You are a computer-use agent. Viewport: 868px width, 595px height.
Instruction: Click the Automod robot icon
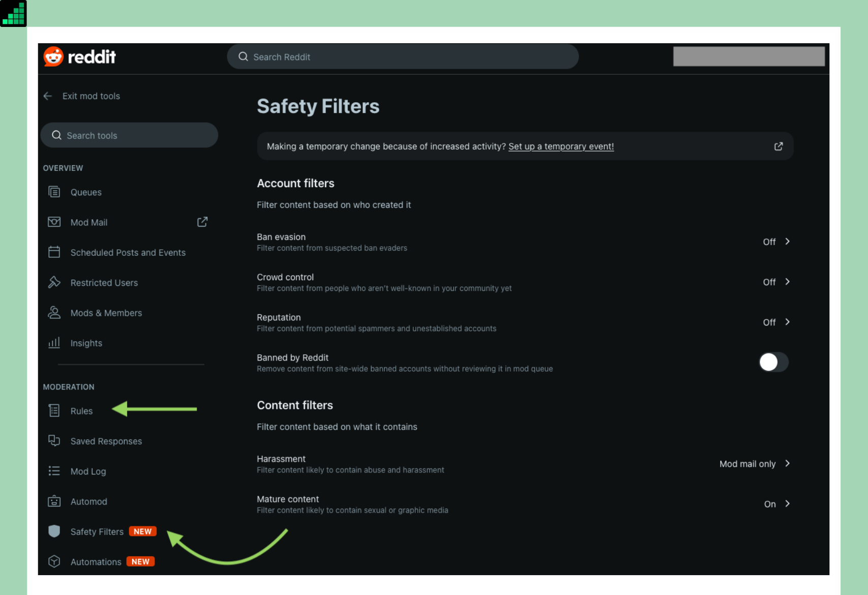click(x=54, y=501)
